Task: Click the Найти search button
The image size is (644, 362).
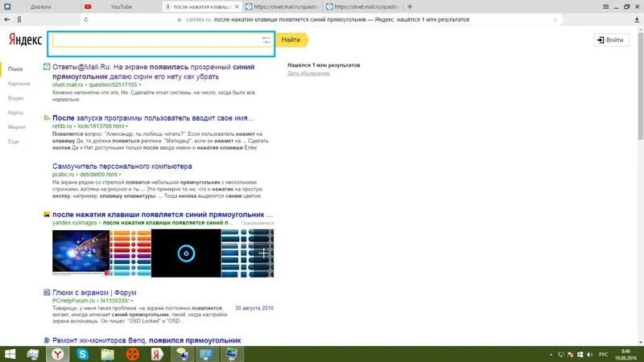Action: click(291, 39)
